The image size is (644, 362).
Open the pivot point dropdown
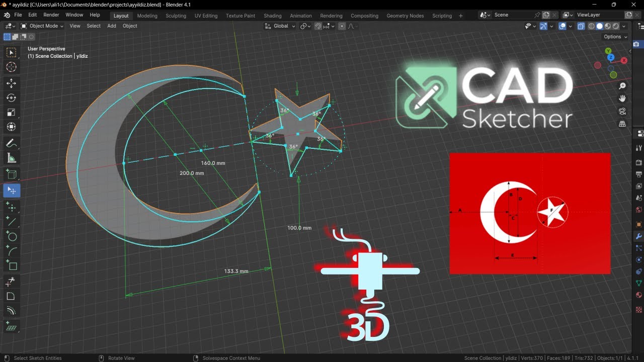306,26
